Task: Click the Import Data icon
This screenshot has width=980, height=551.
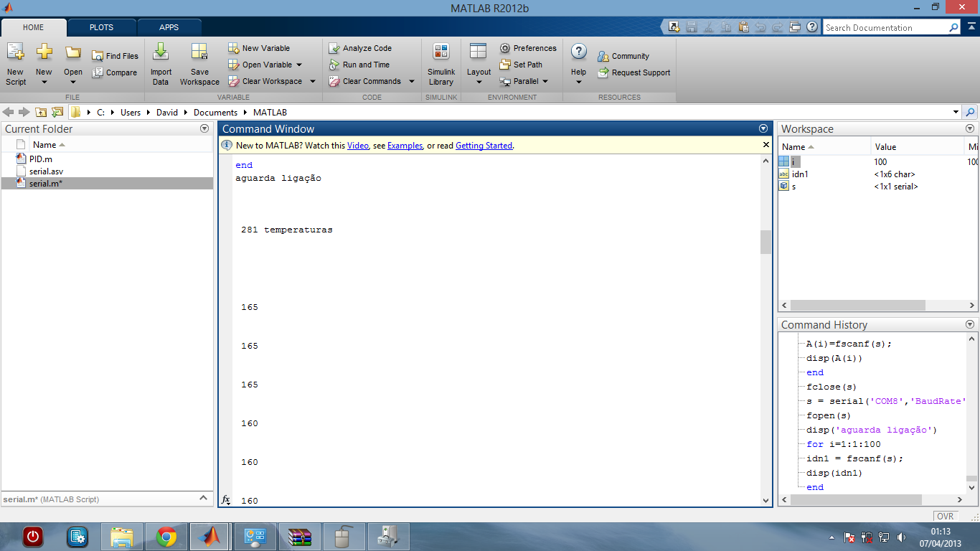Action: coord(161,63)
